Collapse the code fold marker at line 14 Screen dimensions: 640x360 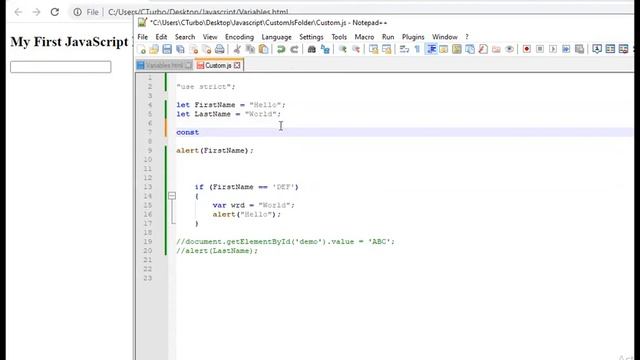click(172, 196)
